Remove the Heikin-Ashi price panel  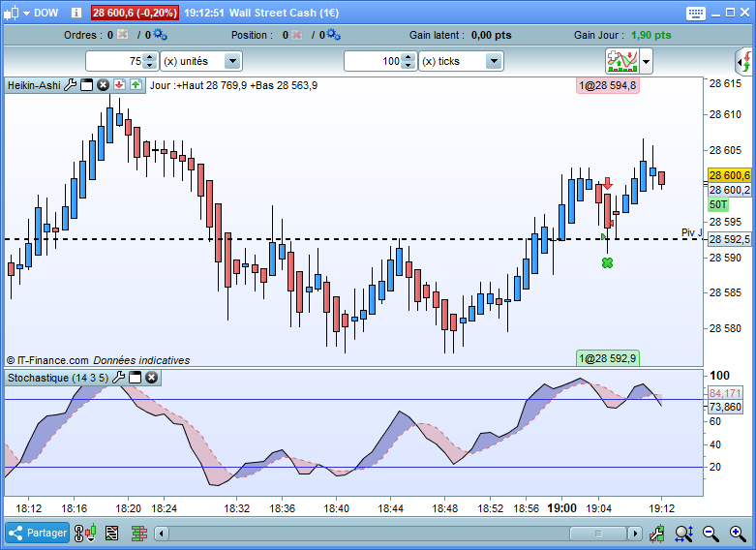coord(104,85)
